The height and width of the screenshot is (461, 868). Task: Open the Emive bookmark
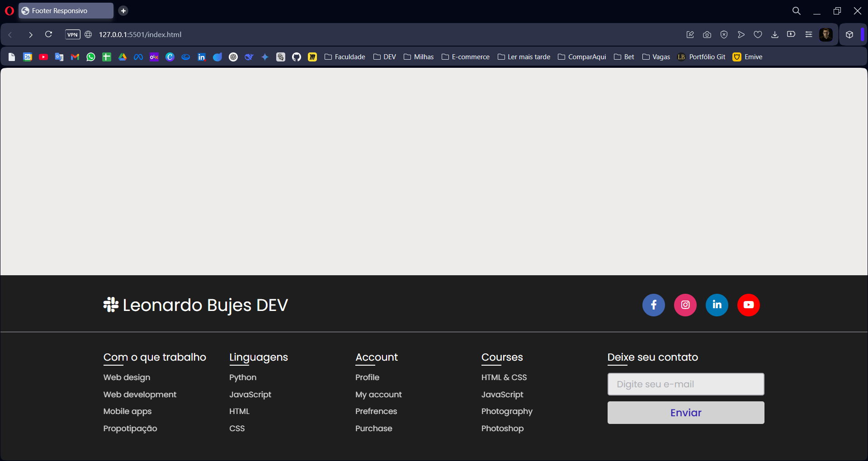tap(748, 57)
